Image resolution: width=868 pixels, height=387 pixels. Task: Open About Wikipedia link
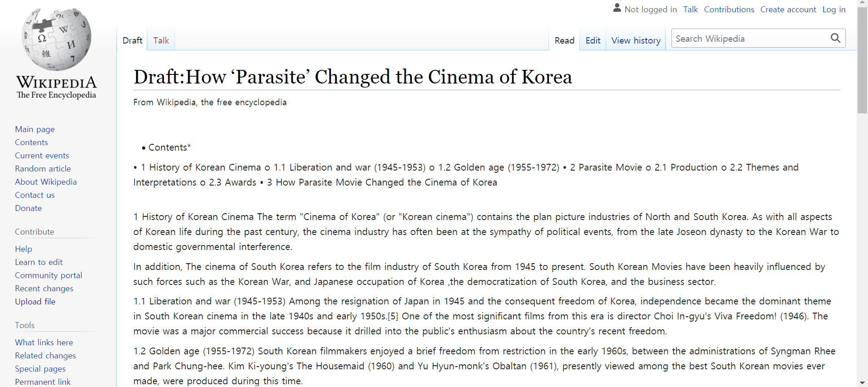click(x=46, y=182)
